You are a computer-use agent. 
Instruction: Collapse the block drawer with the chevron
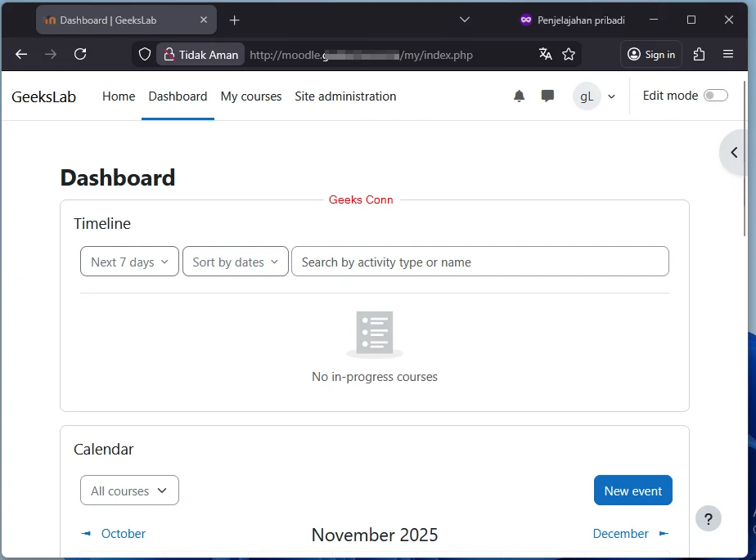point(734,152)
